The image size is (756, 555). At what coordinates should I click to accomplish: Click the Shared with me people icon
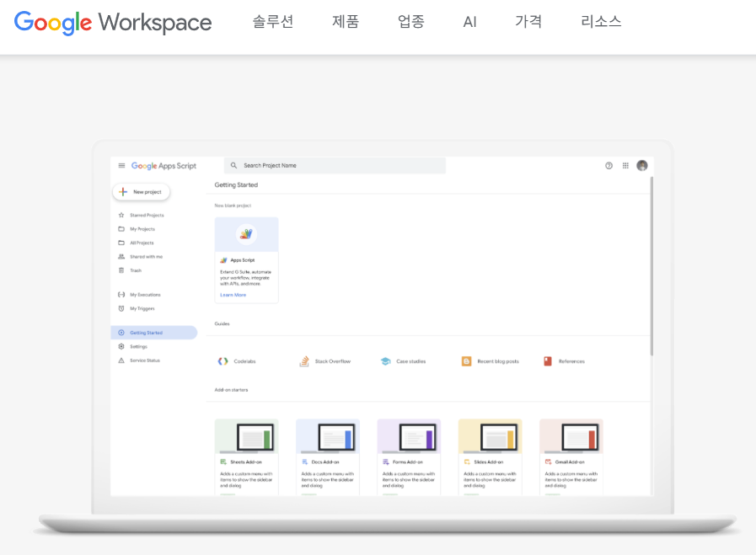pyautogui.click(x=121, y=257)
